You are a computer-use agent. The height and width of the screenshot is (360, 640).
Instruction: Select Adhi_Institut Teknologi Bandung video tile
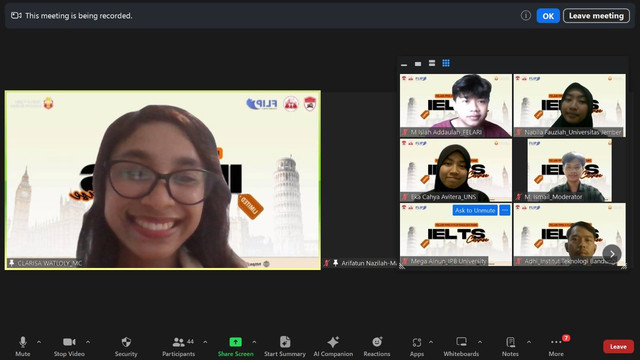[569, 235]
